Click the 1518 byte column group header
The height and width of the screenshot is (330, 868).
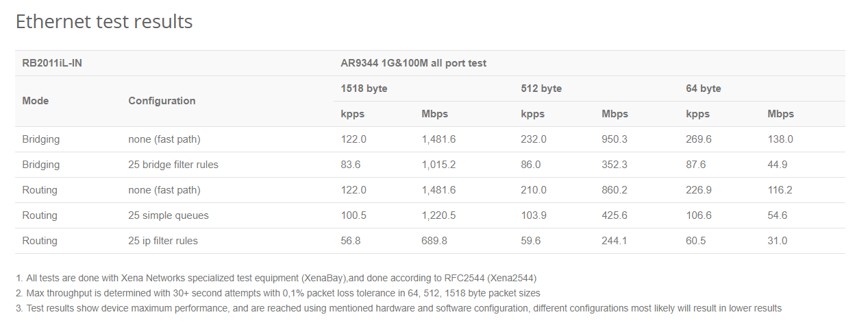pos(364,89)
